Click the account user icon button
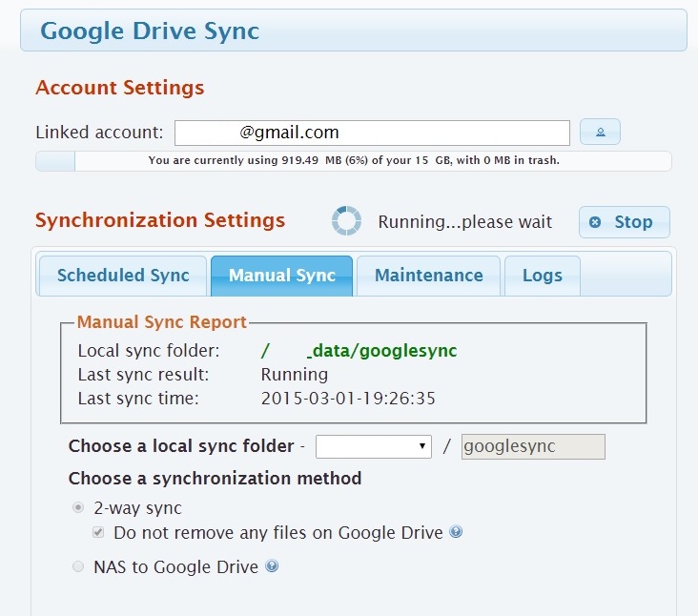This screenshot has width=698, height=616. coord(600,132)
